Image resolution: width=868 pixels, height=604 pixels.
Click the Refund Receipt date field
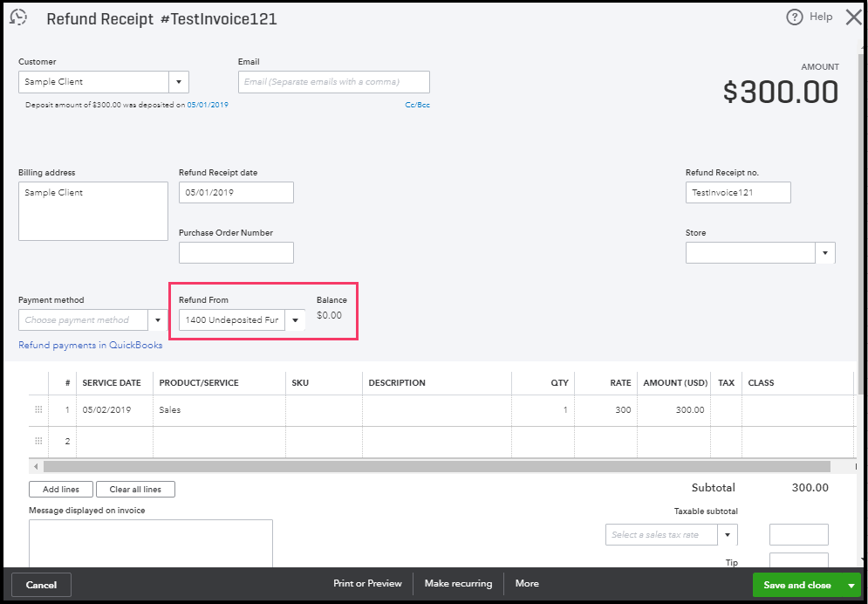[x=236, y=193]
